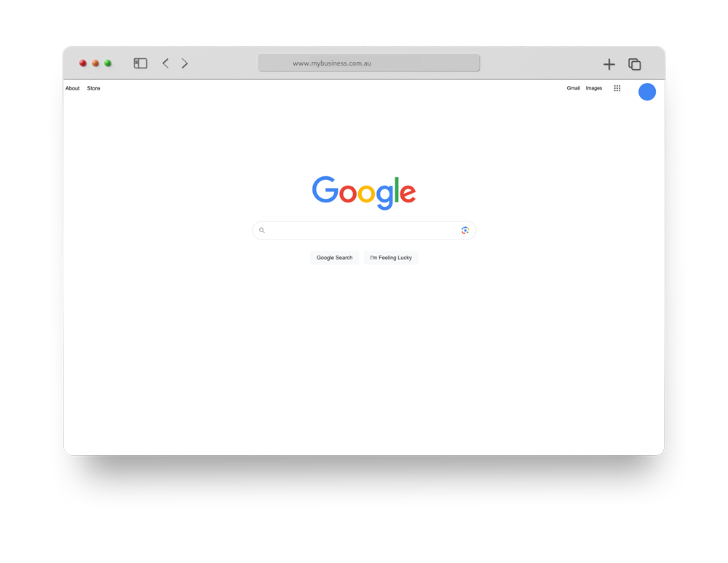
Task: Open a new tab with the plus icon
Action: pos(609,64)
